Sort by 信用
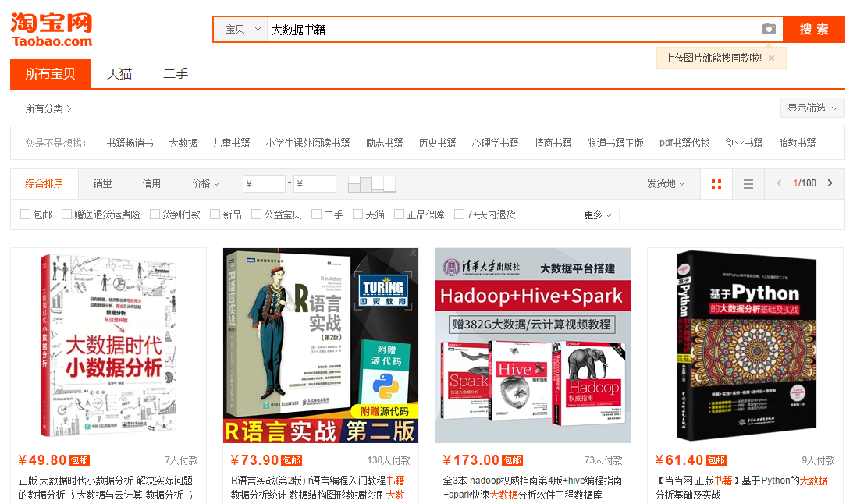Image resolution: width=846 pixels, height=504 pixels. tap(151, 183)
